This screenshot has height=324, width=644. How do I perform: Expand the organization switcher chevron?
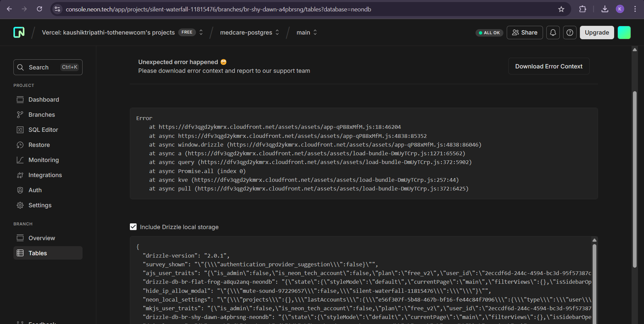pyautogui.click(x=201, y=33)
